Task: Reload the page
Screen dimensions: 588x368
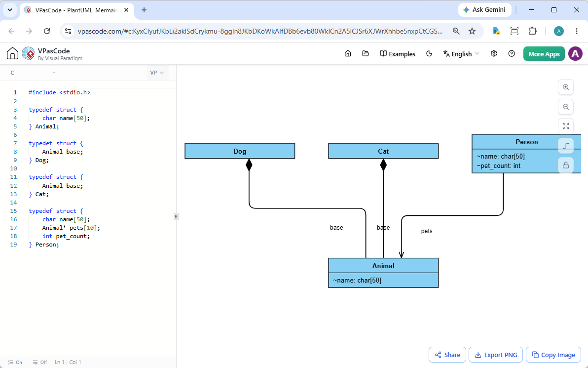Action: coord(47,31)
